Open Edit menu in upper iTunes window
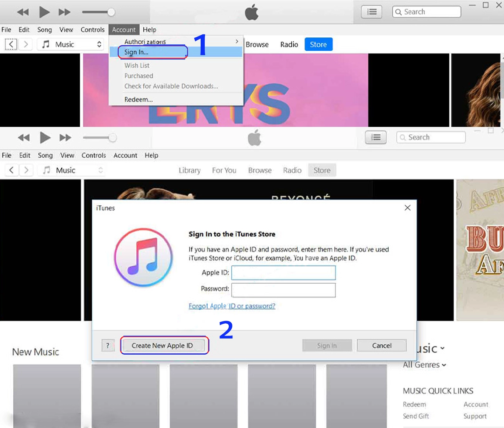Viewport: 504px width, 428px height. 24,30
